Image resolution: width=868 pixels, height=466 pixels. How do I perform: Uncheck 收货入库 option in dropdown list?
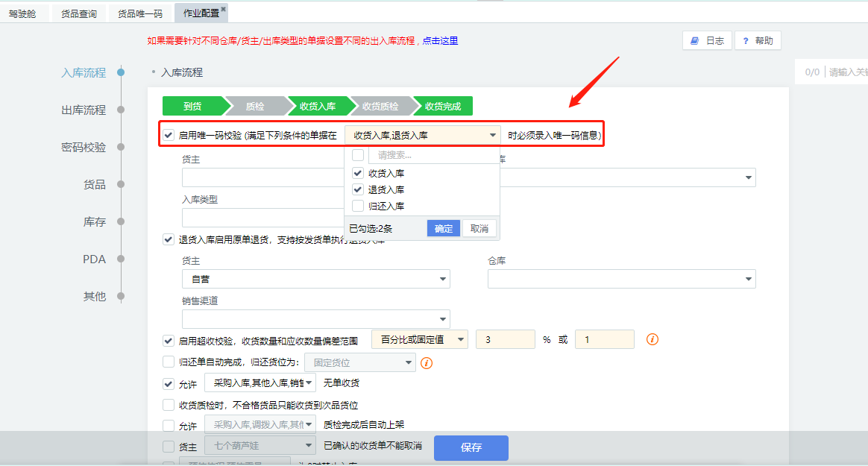358,173
